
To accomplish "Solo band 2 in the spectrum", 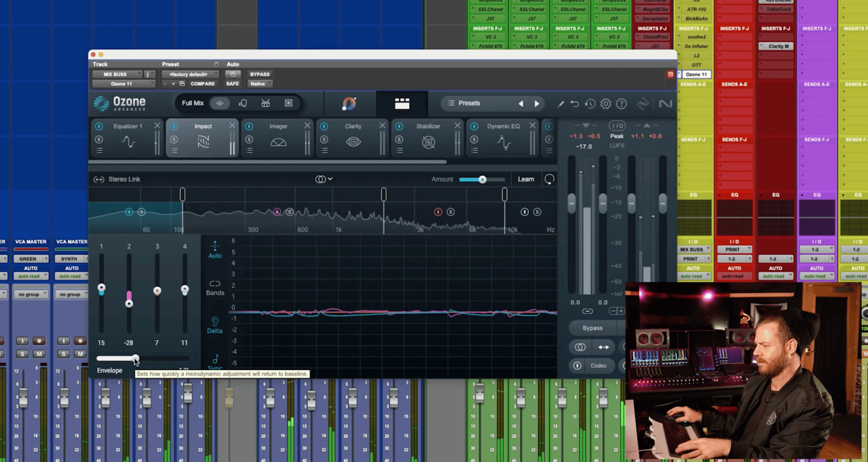I will click(x=290, y=212).
